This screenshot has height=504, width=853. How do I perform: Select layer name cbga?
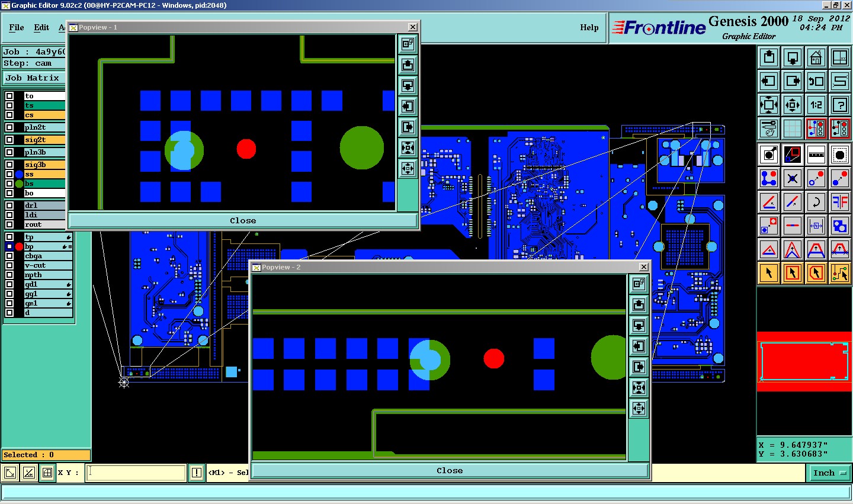pyautogui.click(x=48, y=256)
